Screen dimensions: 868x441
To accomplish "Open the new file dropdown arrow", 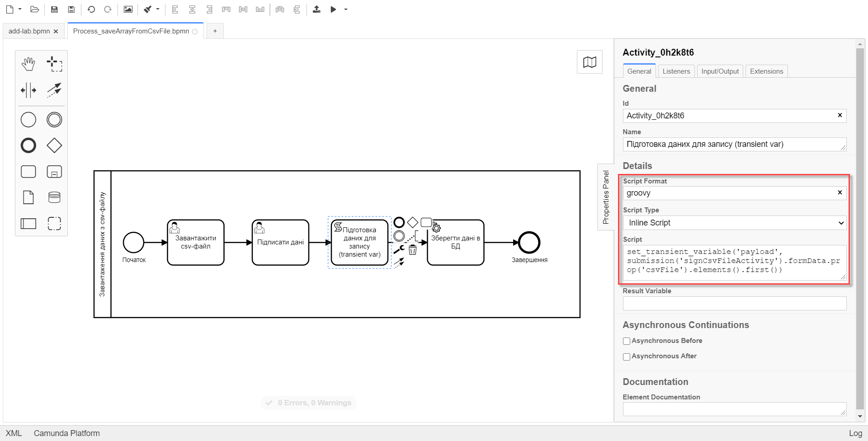I will coord(20,9).
